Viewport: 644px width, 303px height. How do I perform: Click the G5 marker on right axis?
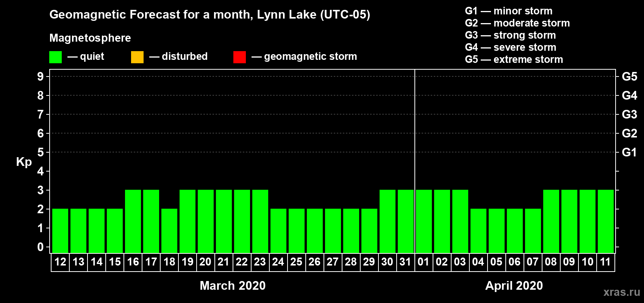pyautogui.click(x=630, y=77)
